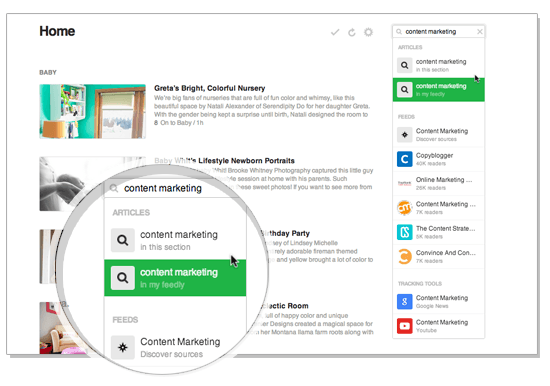The height and width of the screenshot is (386, 550).
Task: Click the teal Content Strategist icon
Action: click(x=404, y=232)
